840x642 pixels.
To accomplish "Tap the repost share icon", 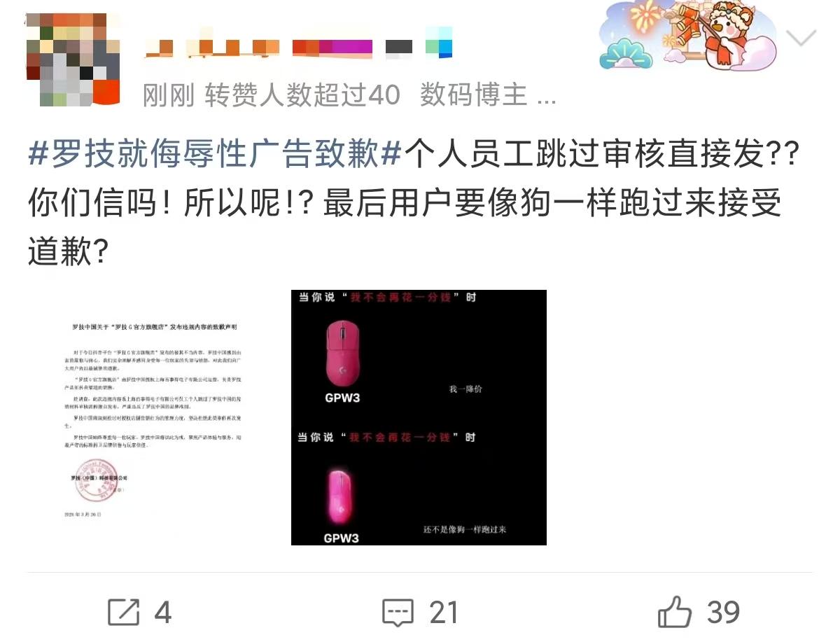I will (x=124, y=613).
